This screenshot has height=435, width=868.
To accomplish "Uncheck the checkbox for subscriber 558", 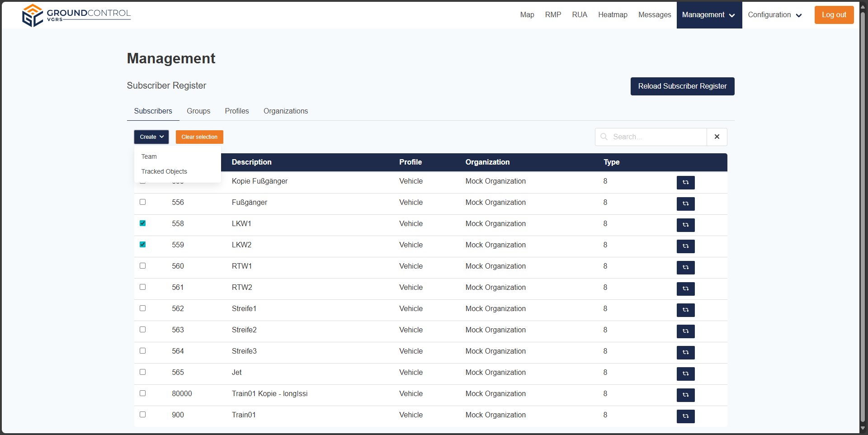I will pyautogui.click(x=143, y=223).
